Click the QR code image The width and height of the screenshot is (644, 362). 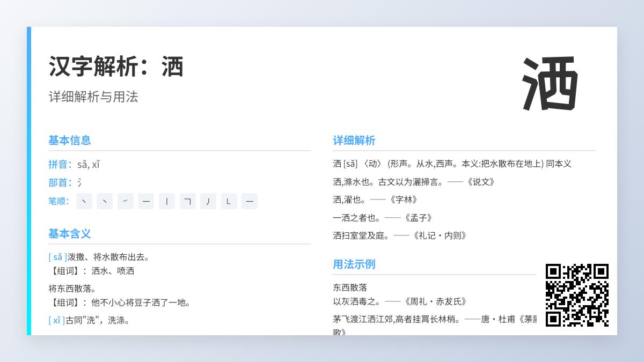577,295
